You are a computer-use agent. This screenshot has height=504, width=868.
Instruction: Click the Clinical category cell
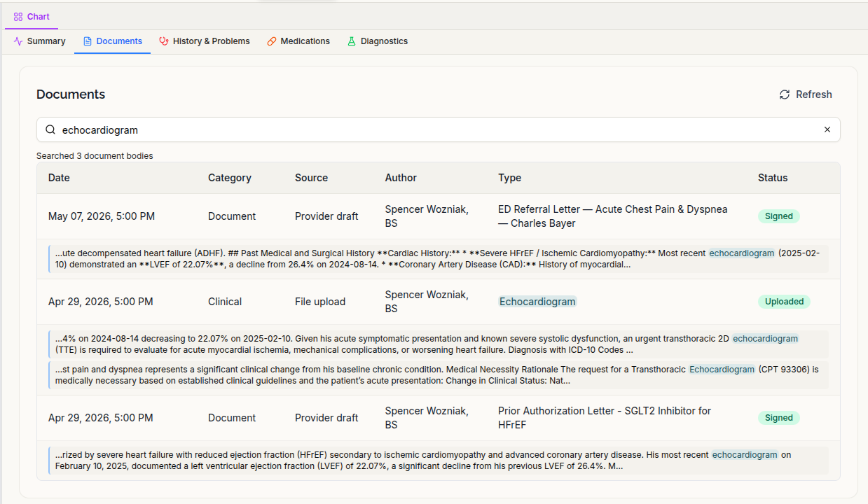tap(225, 302)
